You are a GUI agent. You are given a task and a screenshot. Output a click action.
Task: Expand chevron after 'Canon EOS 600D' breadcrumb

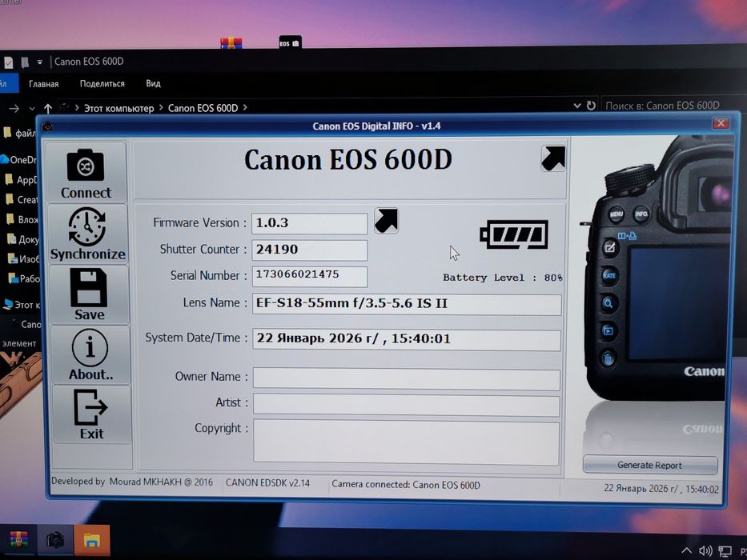(245, 108)
